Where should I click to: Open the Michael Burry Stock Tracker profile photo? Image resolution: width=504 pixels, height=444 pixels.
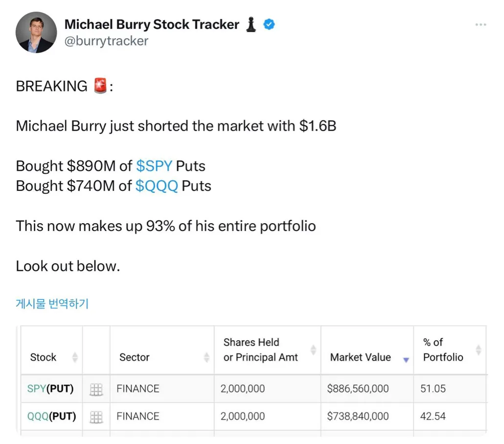click(36, 32)
